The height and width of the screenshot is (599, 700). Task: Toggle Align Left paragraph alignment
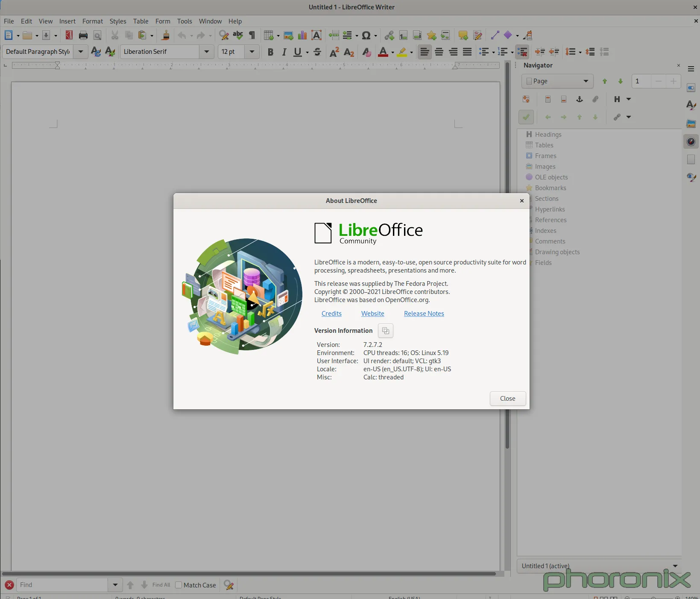click(x=425, y=52)
